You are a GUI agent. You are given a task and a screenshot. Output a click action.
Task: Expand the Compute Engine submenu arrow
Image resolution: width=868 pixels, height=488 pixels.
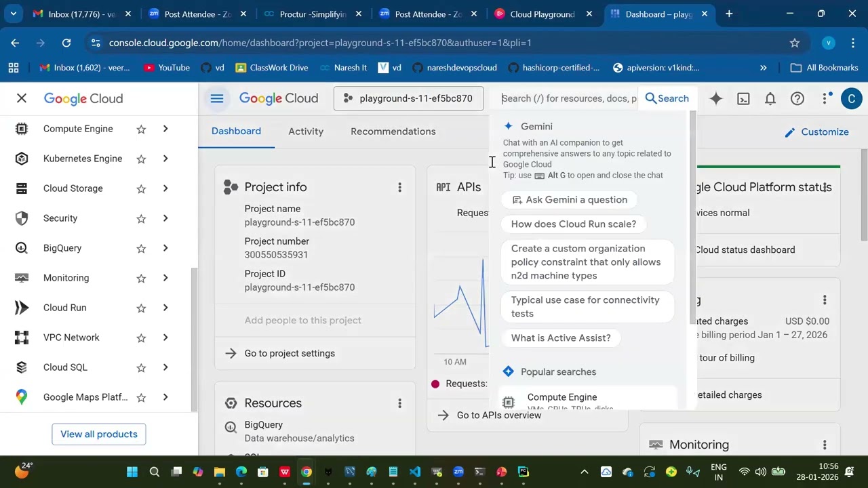165,129
